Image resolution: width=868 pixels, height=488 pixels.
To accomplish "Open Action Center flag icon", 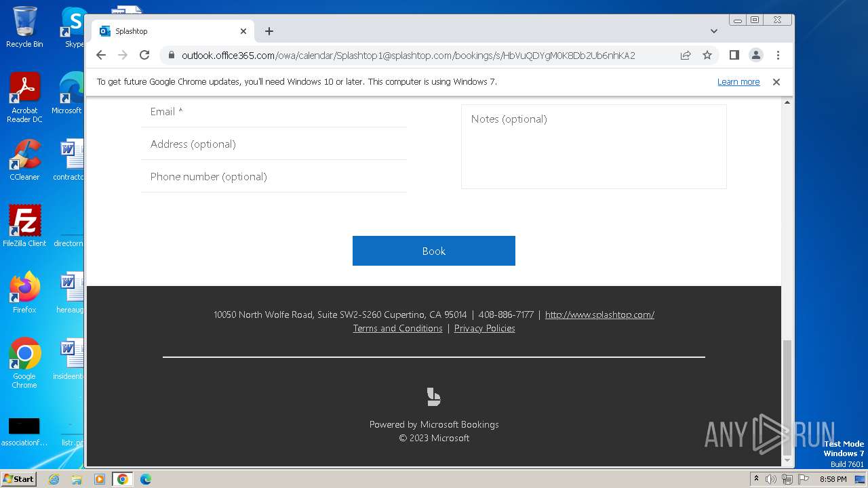I will [x=804, y=479].
